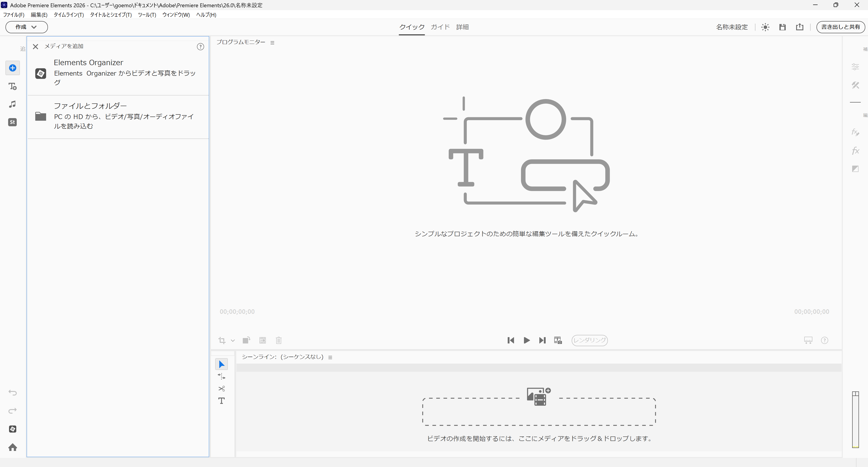Open the crop tool dropdown arrow
The width and height of the screenshot is (868, 467).
pos(233,341)
